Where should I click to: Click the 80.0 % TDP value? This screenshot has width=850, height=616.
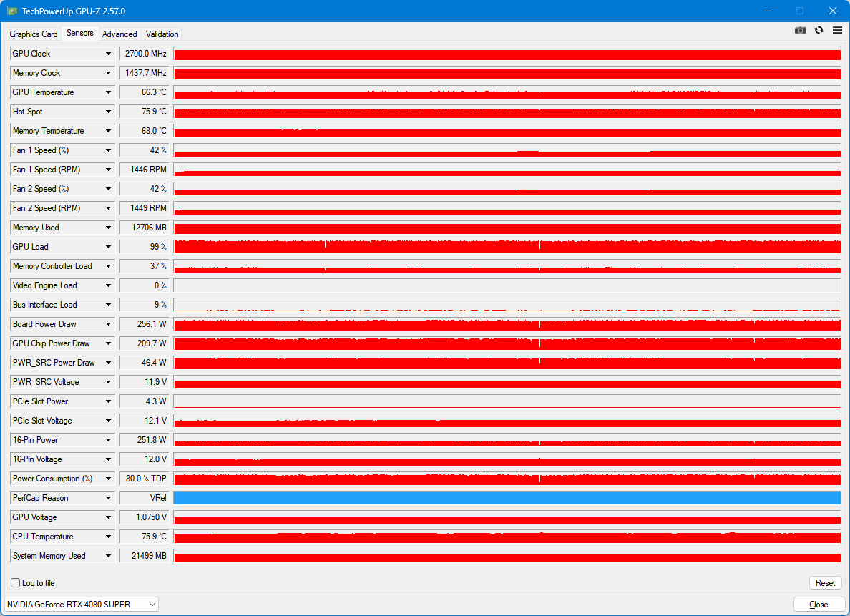pos(145,479)
